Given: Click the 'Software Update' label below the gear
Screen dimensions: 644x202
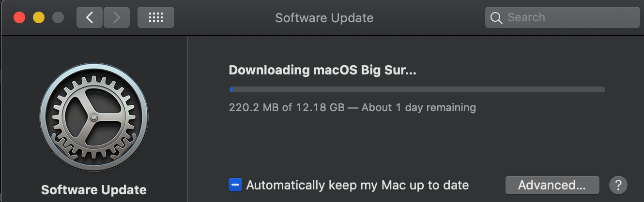Looking at the screenshot, I should (x=94, y=189).
